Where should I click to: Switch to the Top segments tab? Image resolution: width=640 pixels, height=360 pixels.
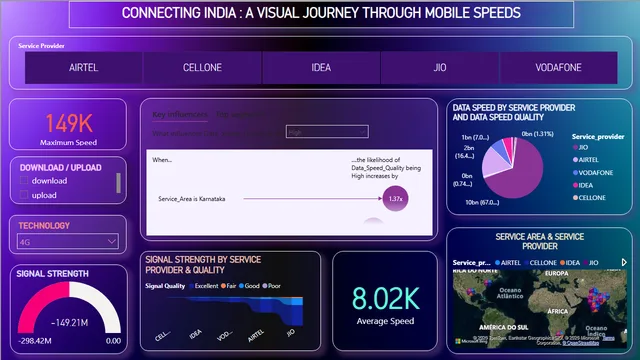(x=241, y=115)
